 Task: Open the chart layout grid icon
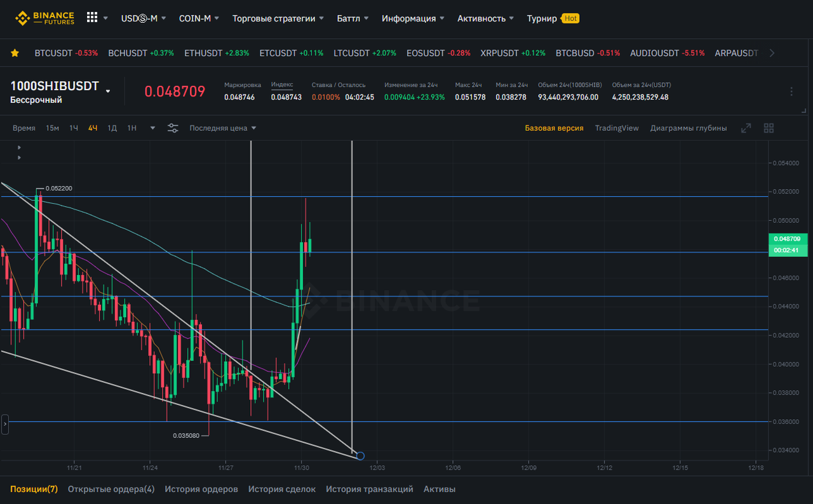769,128
